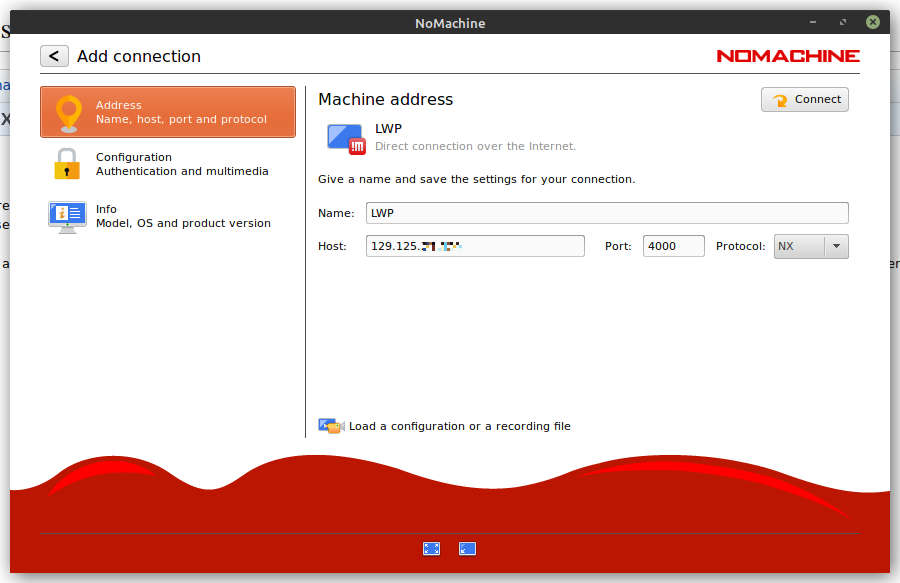The width and height of the screenshot is (900, 583).
Task: Click the NoMachine logo
Action: tap(788, 56)
